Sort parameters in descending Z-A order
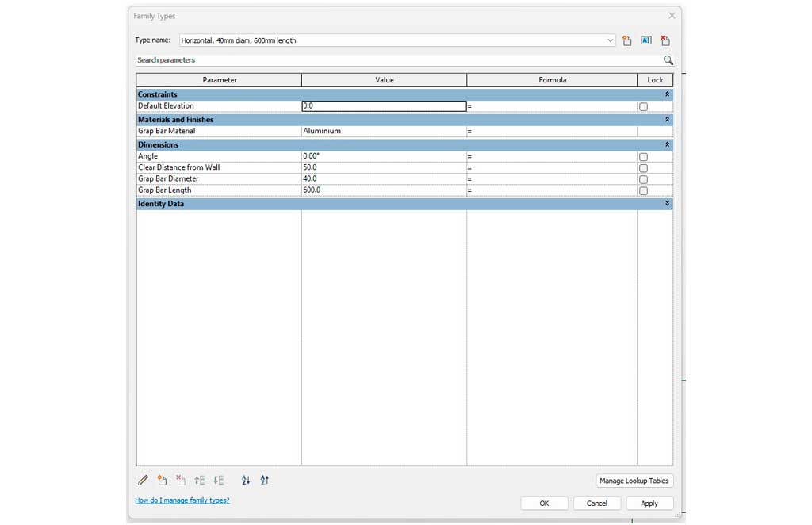Image resolution: width=812 pixels, height=525 pixels. (265, 480)
